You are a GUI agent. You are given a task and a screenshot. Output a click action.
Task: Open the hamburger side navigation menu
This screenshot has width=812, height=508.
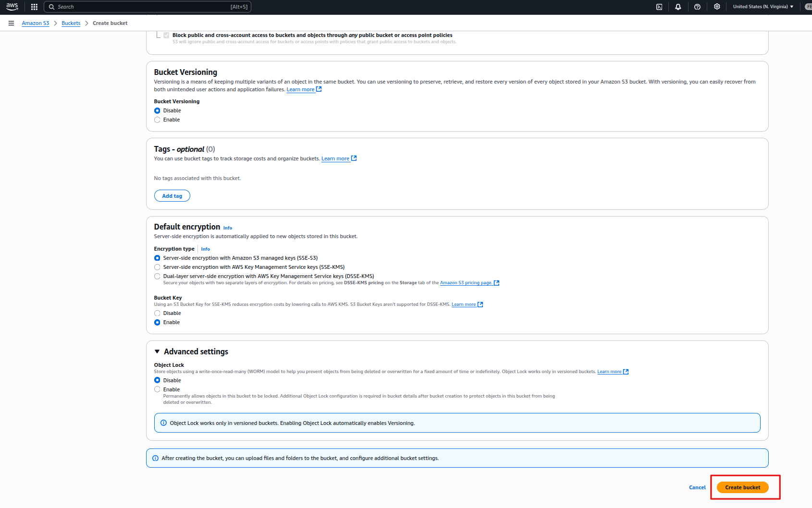click(x=11, y=23)
